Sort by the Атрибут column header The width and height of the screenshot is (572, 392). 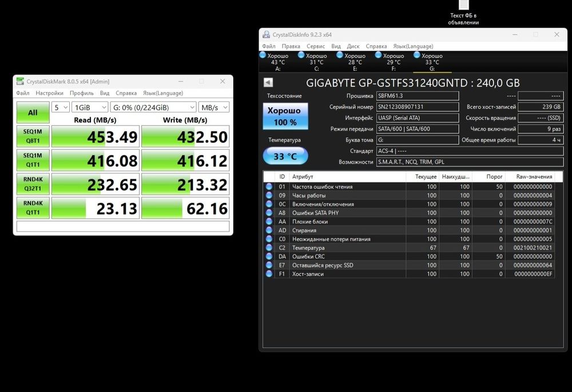[347, 177]
